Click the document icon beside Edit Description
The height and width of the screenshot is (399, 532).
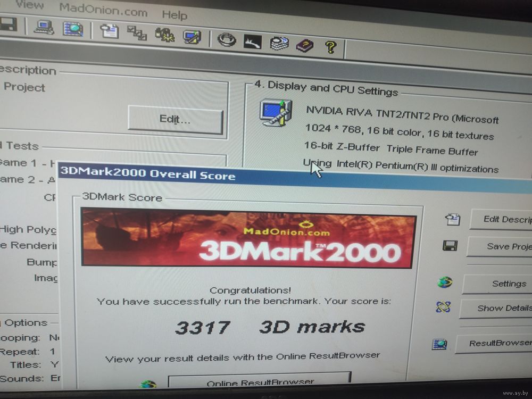click(x=453, y=219)
